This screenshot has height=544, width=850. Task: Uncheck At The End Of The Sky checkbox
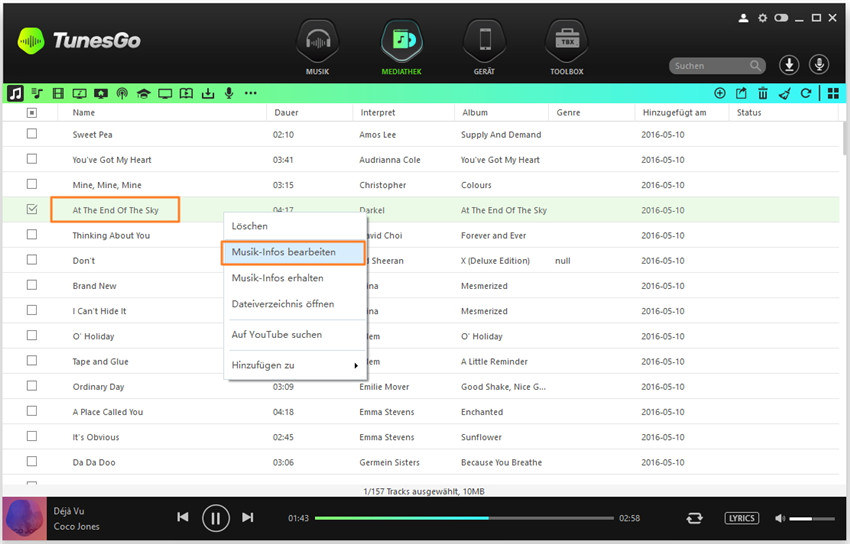(32, 209)
